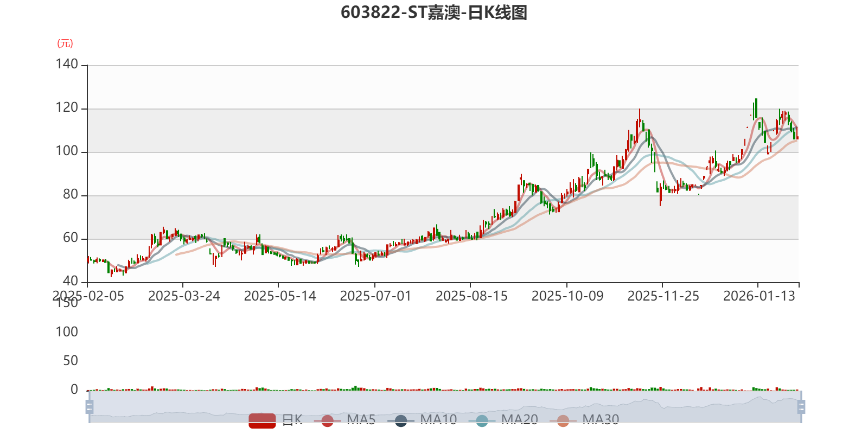The height and width of the screenshot is (434, 868).
Task: Hide the MA30 moving average series
Action: click(x=584, y=420)
